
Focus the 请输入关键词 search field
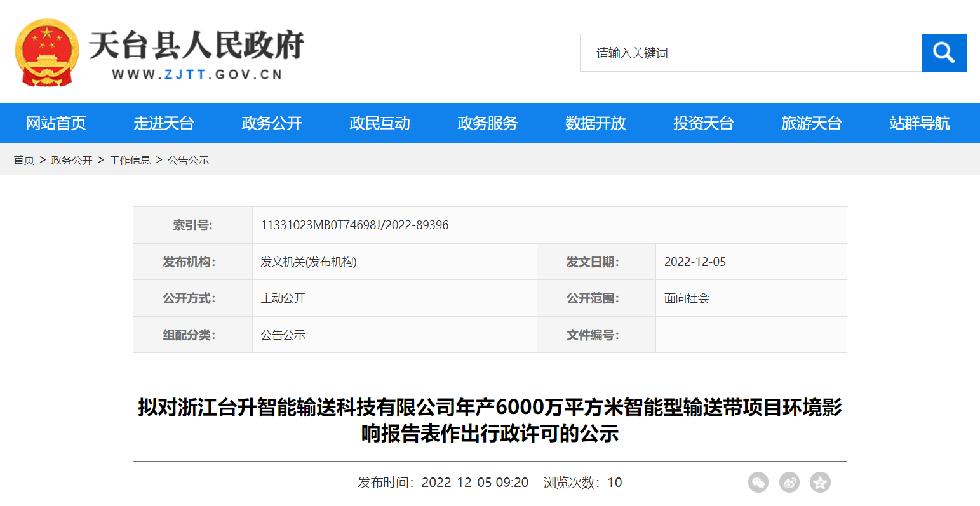click(x=751, y=53)
